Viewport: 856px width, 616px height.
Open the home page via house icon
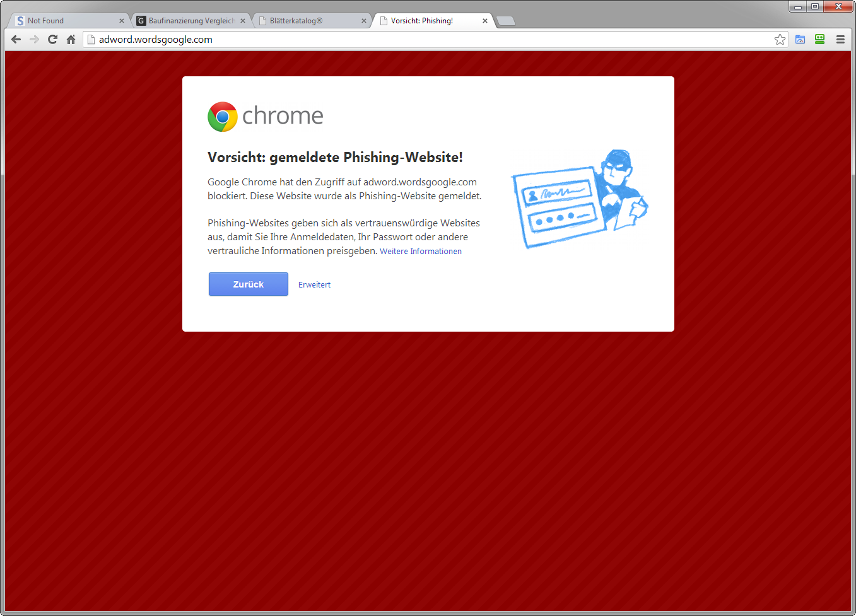(x=71, y=39)
